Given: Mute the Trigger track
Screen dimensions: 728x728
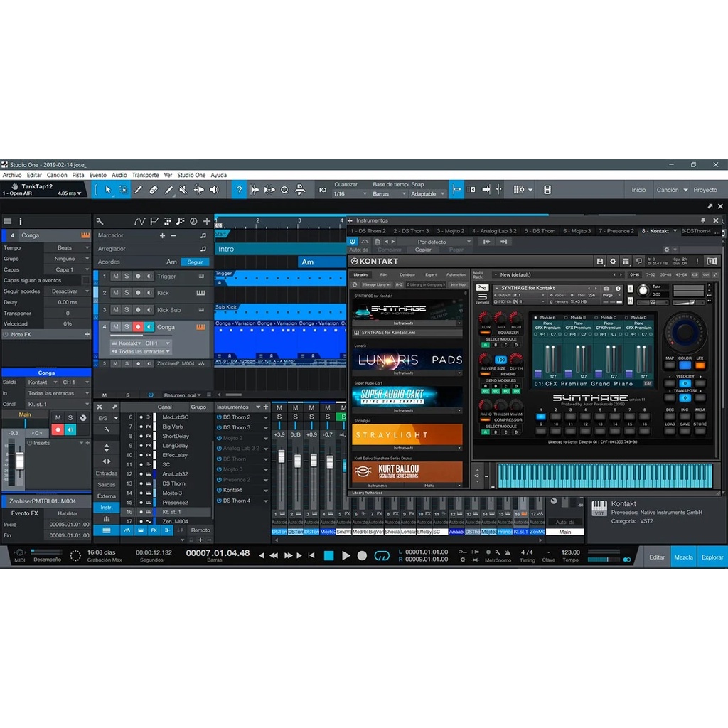Looking at the screenshot, I should click(116, 277).
